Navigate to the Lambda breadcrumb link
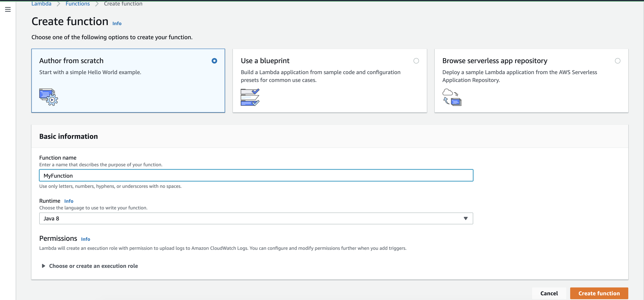 (x=41, y=4)
